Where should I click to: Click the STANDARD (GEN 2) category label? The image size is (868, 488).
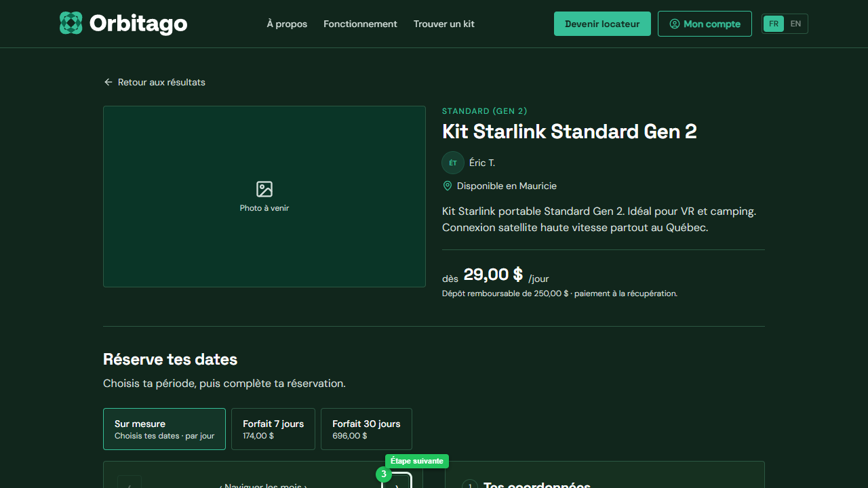[x=485, y=111]
